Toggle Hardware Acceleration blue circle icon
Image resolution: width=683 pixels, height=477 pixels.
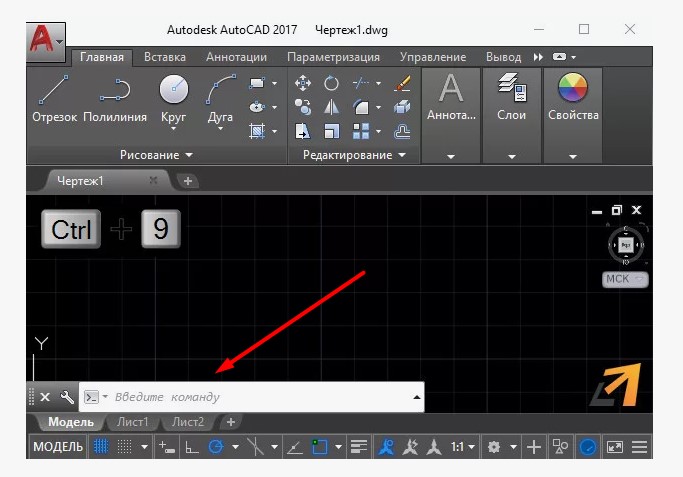(587, 447)
